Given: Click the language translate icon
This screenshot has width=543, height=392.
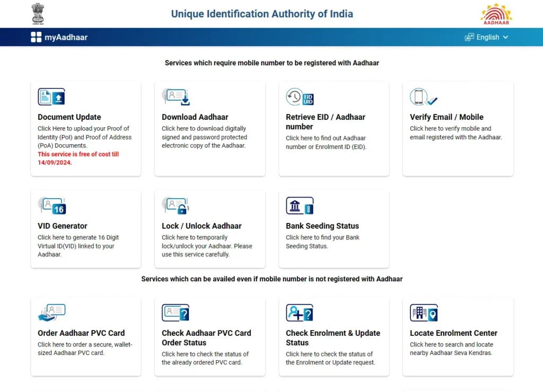Looking at the screenshot, I should point(469,37).
